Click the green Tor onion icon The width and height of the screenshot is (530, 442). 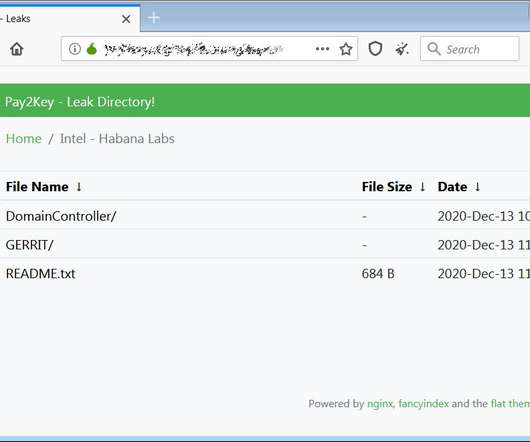92,49
